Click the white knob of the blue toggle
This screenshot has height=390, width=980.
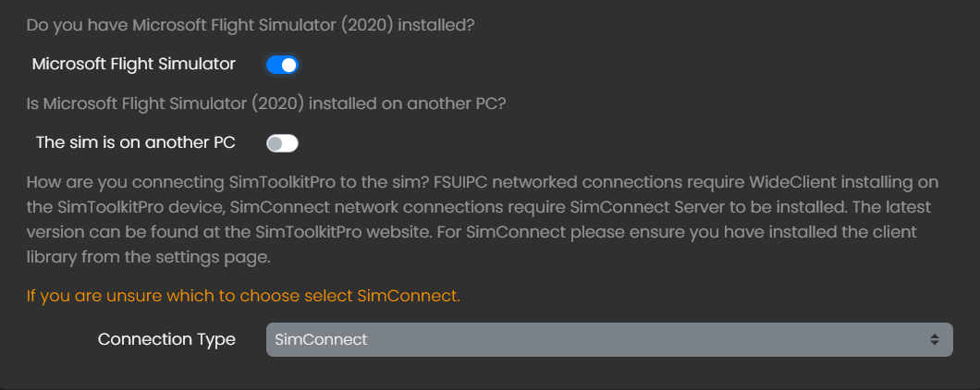(x=289, y=65)
